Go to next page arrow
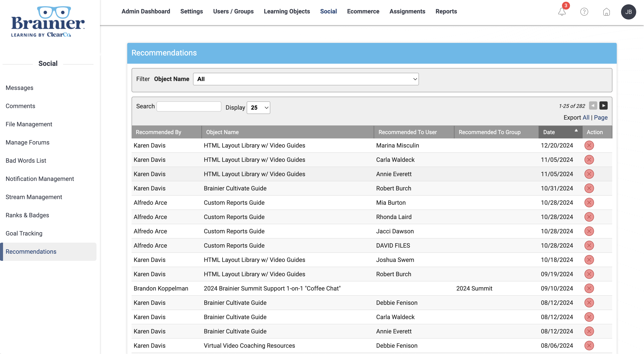 pyautogui.click(x=603, y=106)
